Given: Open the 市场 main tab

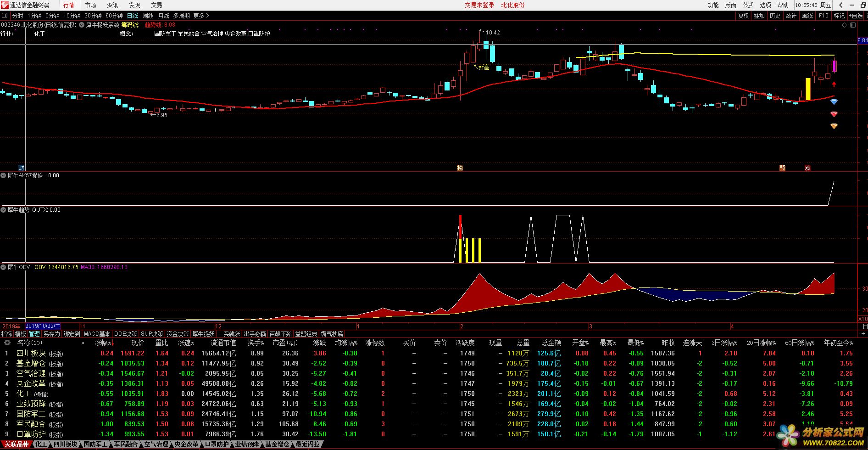Looking at the screenshot, I should click(x=90, y=5).
